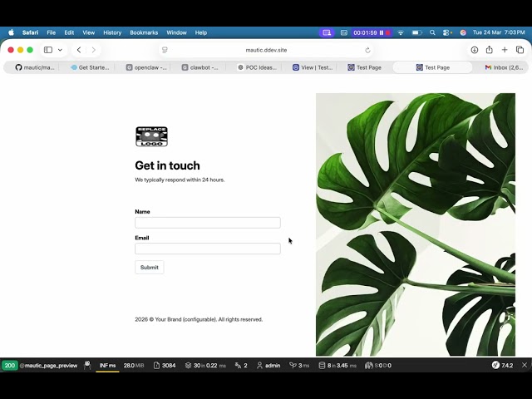Screen dimensions: 532x399
Task: Click the Replace Logo image
Action: click(x=151, y=136)
